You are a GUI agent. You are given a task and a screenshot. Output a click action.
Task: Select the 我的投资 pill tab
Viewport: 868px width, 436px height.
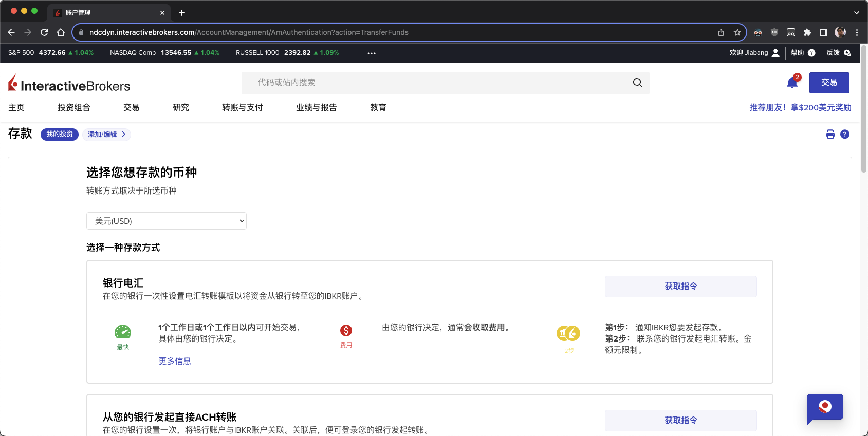coord(60,135)
